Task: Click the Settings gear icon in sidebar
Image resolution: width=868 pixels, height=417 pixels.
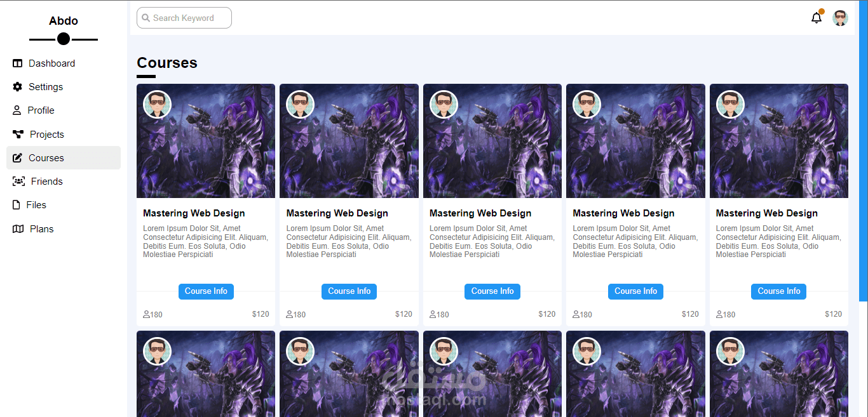Action: (x=17, y=87)
